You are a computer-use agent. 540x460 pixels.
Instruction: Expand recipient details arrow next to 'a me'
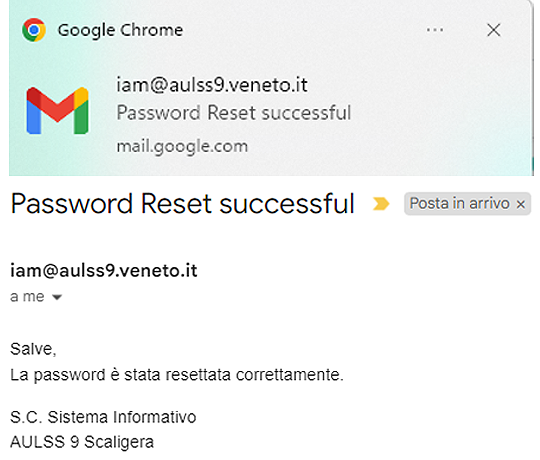[x=57, y=297]
